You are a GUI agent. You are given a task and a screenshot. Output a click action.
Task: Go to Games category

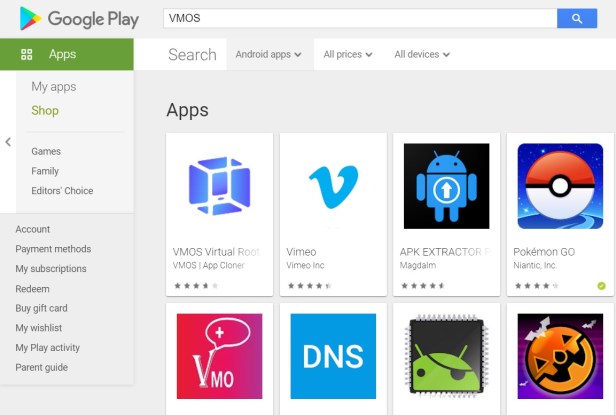tap(46, 151)
